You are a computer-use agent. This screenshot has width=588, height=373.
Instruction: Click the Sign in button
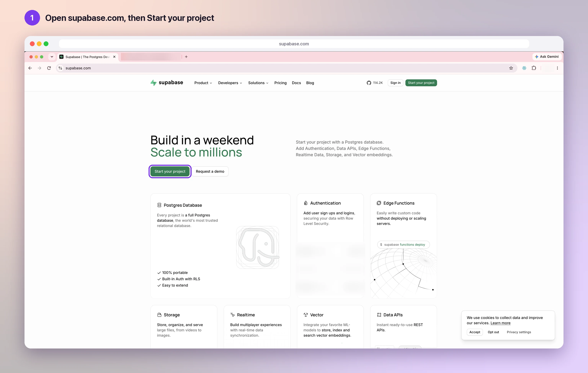click(395, 83)
